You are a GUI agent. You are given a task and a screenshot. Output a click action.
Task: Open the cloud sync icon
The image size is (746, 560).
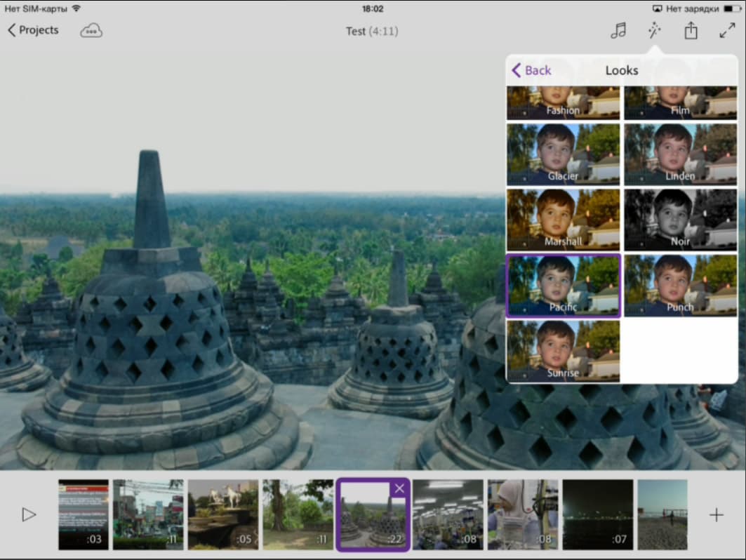pos(91,30)
